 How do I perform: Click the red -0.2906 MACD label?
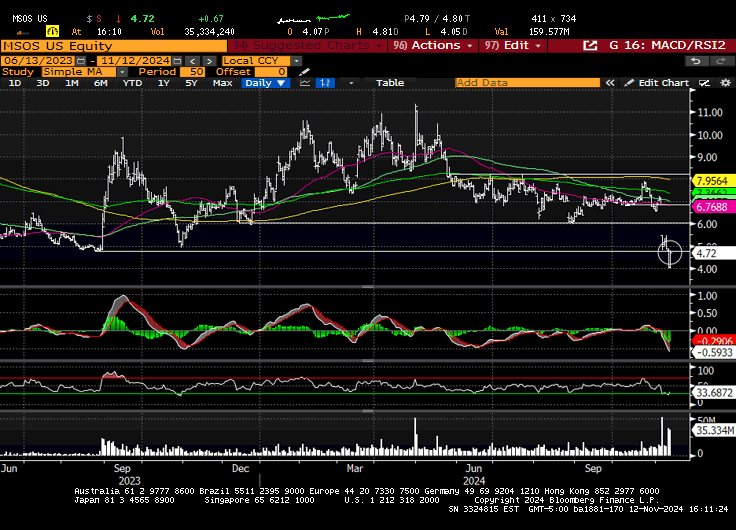click(x=714, y=341)
